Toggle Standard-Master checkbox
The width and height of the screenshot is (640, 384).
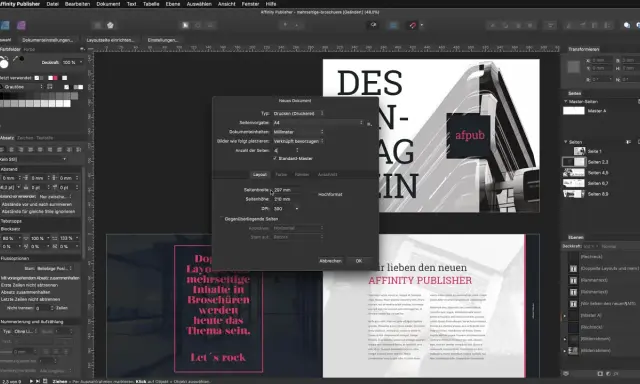pos(275,158)
